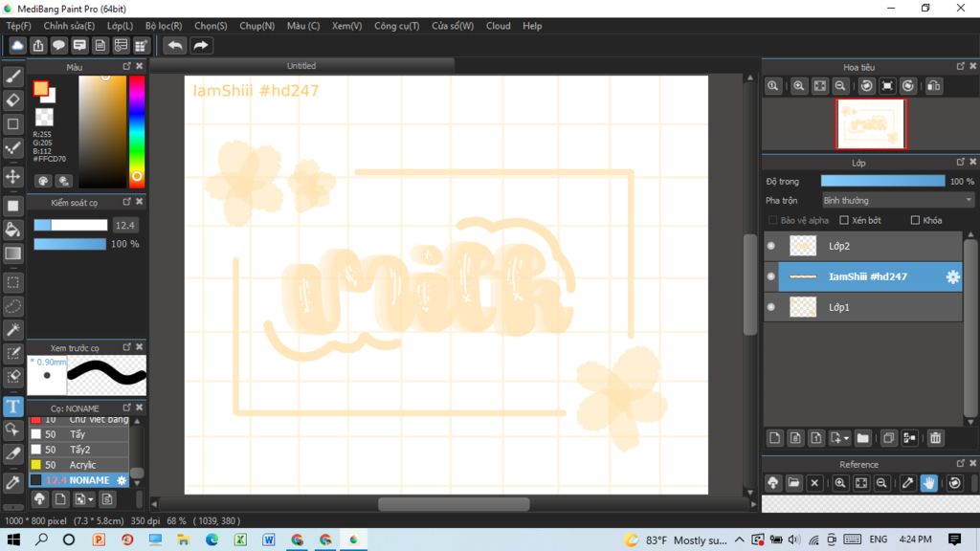The width and height of the screenshot is (980, 551).
Task: Open the Cửa sổ(W) menu
Action: pos(453,26)
